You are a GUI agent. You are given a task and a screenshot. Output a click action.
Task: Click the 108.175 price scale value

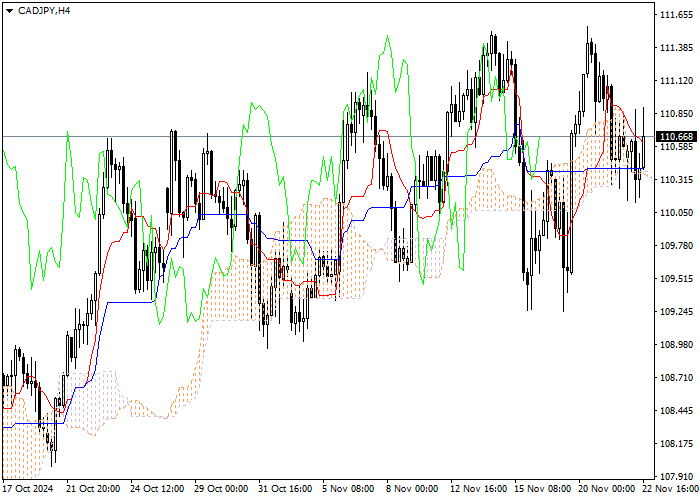click(x=676, y=444)
